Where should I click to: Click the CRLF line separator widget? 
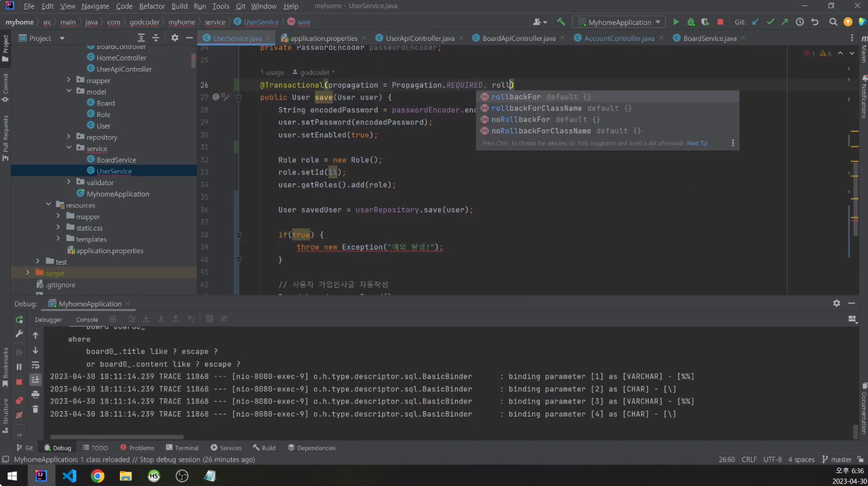tap(749, 459)
